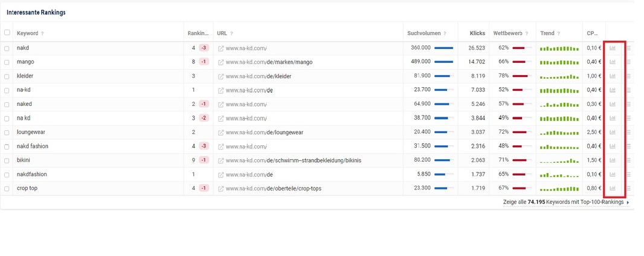Open URL www.na-kd.com/de/marken/mango

click(x=269, y=62)
